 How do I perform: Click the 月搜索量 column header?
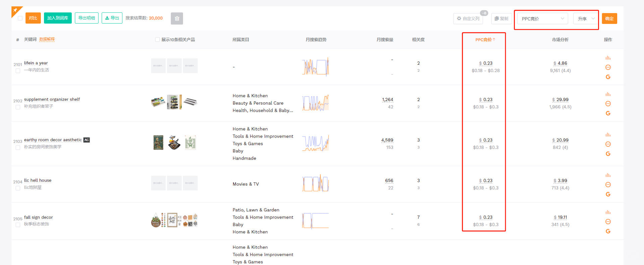pos(385,40)
